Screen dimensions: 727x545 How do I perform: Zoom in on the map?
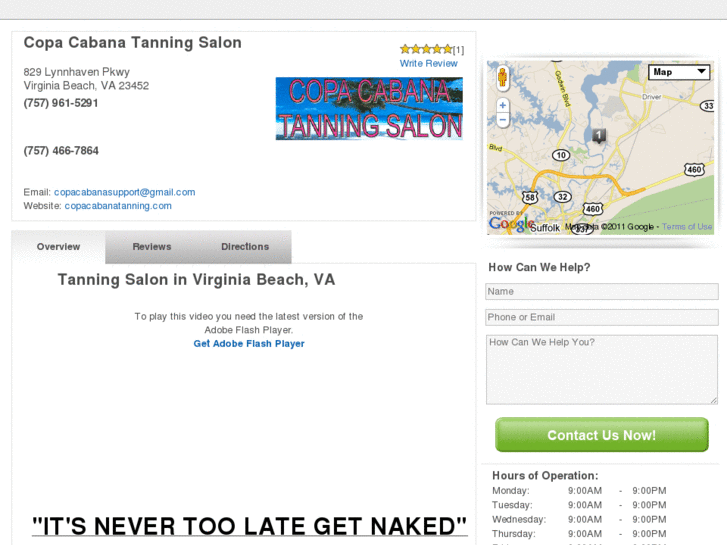point(502,105)
